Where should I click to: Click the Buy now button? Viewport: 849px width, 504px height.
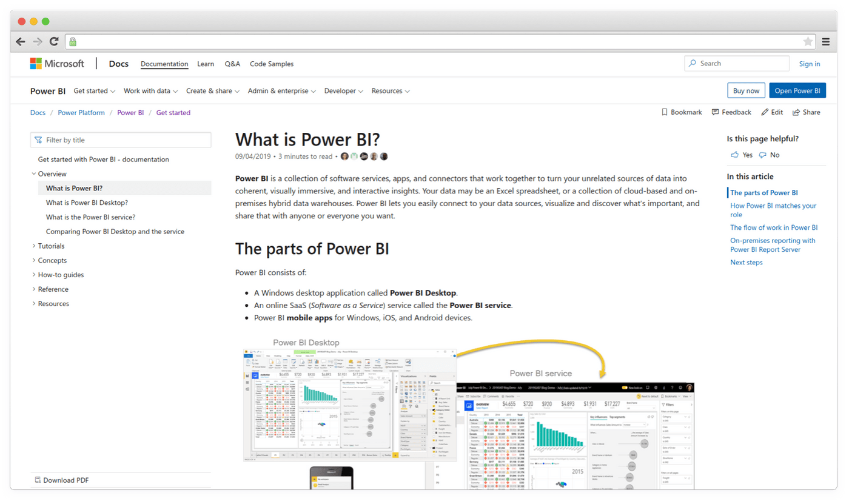coord(746,91)
